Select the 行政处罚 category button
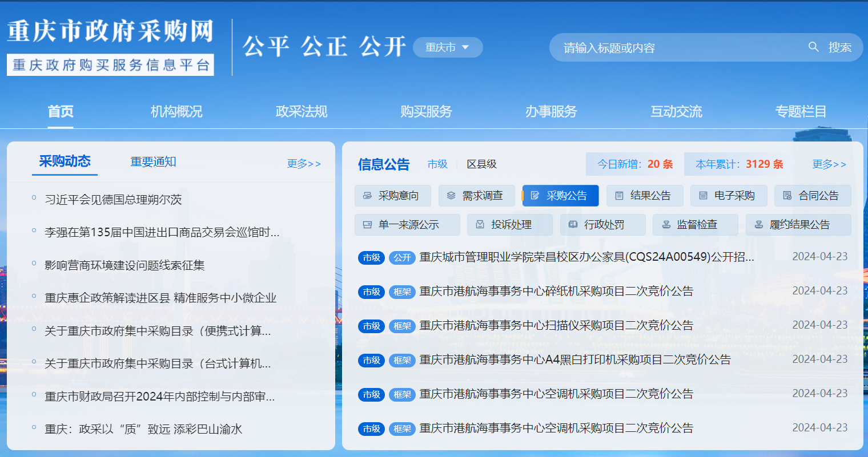 602,225
